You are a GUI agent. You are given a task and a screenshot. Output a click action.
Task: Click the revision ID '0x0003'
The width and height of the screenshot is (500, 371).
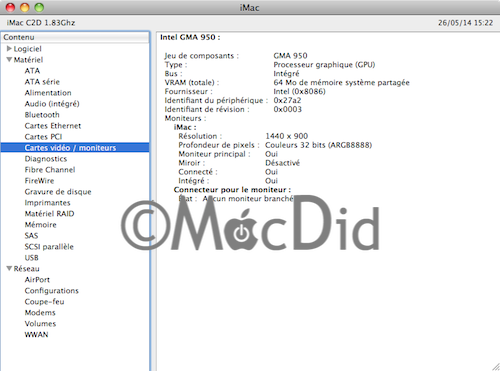[288, 109]
